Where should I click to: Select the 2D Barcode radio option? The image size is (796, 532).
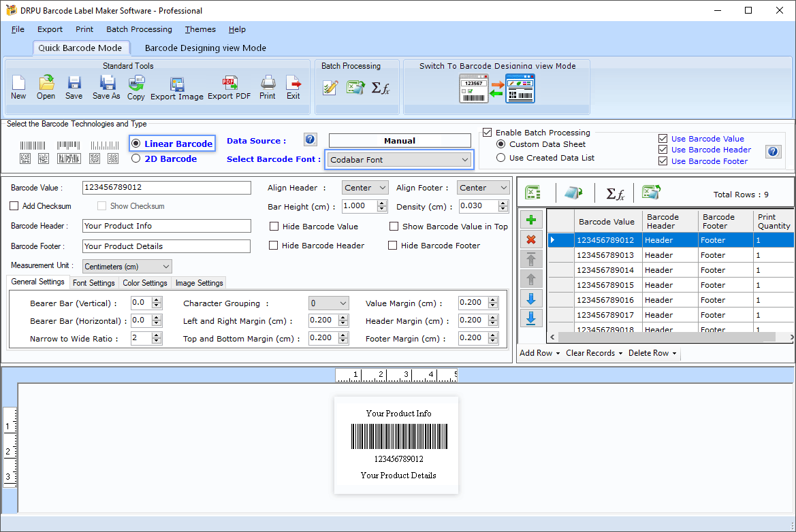click(136, 159)
